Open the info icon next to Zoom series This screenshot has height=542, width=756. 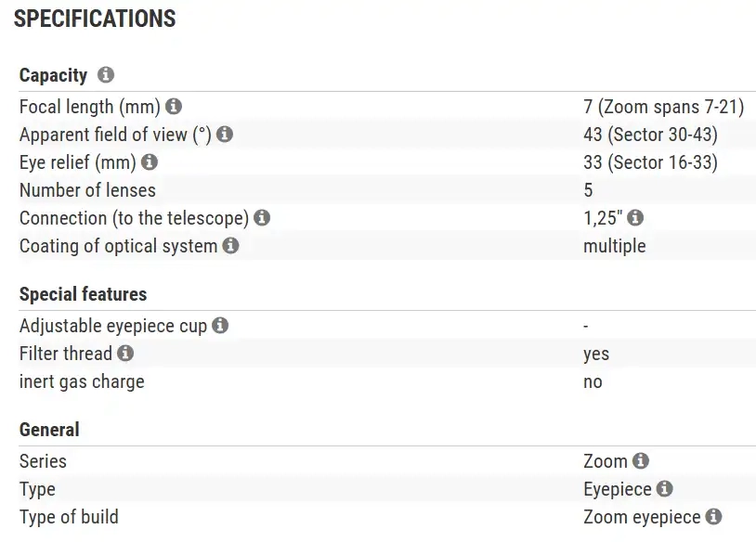[x=640, y=461]
